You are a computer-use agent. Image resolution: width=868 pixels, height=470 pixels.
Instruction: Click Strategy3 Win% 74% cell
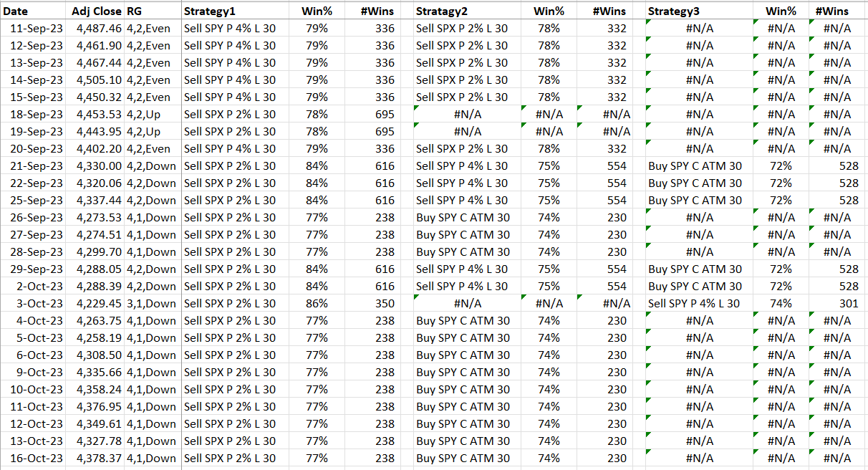781,303
